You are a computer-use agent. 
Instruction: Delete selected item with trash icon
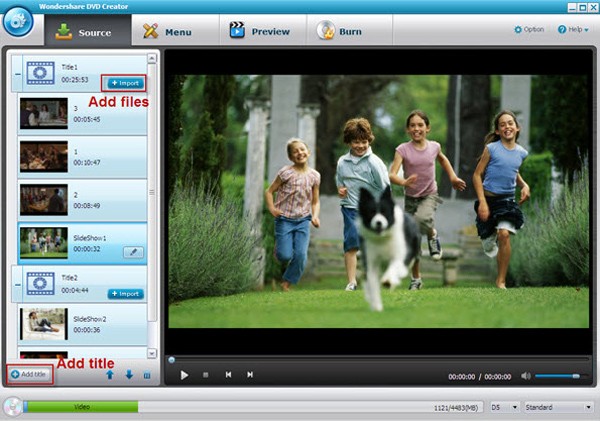147,375
